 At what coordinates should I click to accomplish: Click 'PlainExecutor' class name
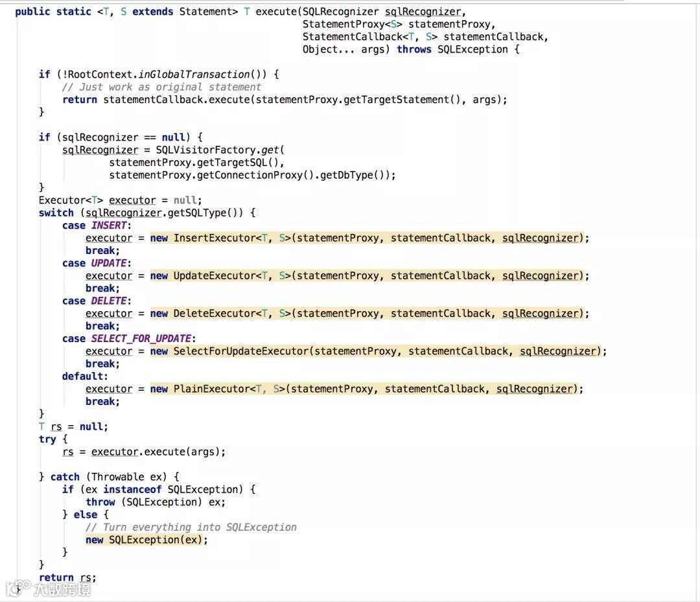point(211,389)
